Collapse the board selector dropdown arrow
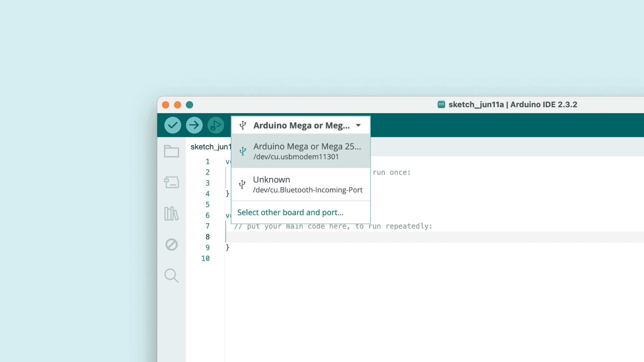 click(358, 125)
